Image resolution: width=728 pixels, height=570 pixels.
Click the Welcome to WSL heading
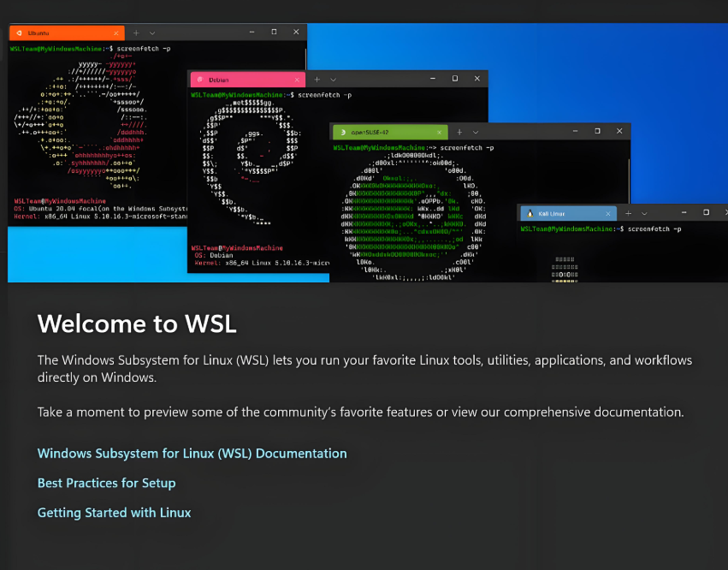[137, 324]
